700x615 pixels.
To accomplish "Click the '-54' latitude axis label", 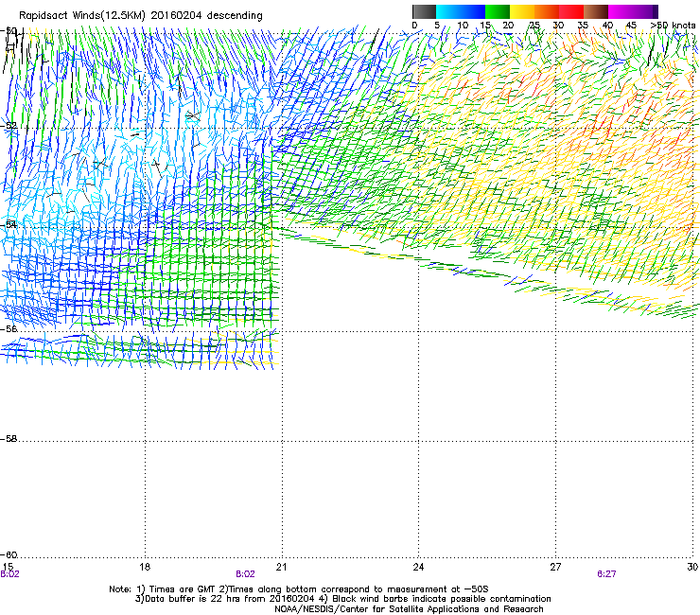I will [x=9, y=224].
